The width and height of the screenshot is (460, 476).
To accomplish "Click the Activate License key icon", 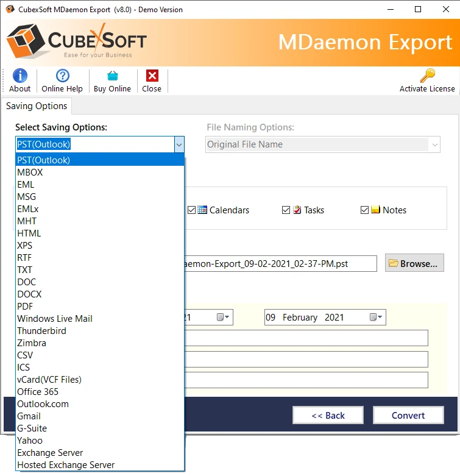I will [x=427, y=76].
